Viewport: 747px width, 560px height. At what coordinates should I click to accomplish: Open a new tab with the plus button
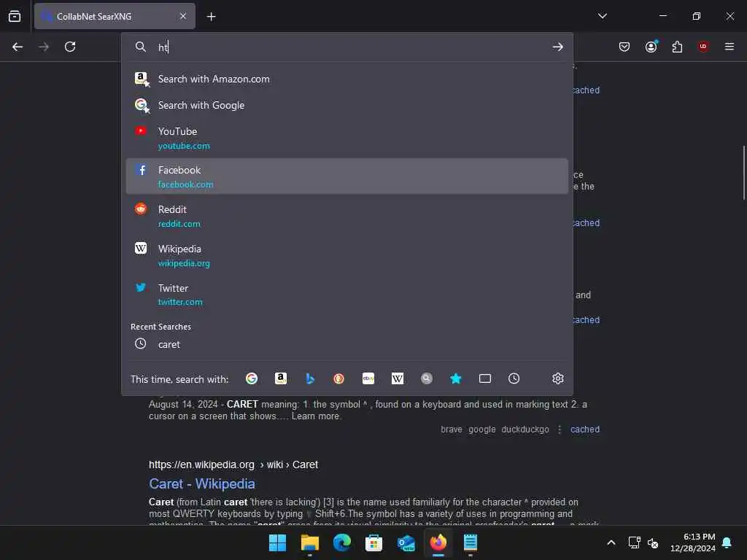coord(211,17)
